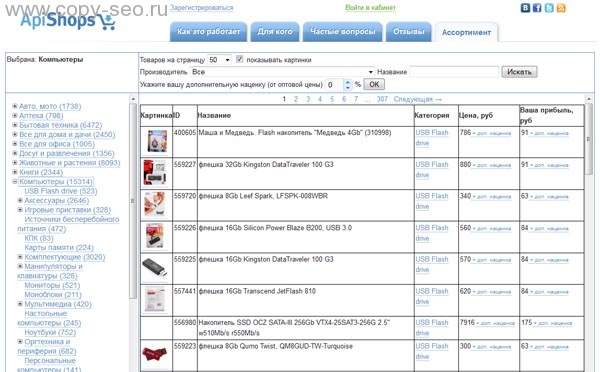The image size is (600, 372).
Task: Open the 'Товаров на страницу' 50 dropdown
Action: coord(219,60)
